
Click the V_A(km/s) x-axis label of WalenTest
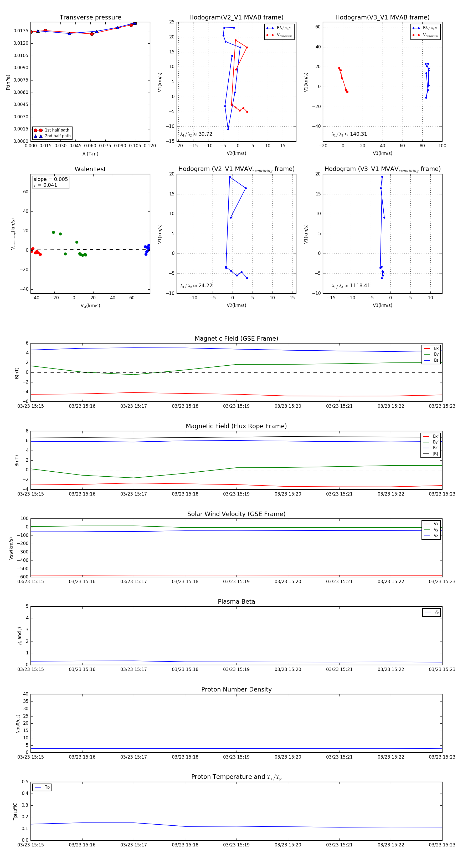click(90, 306)
